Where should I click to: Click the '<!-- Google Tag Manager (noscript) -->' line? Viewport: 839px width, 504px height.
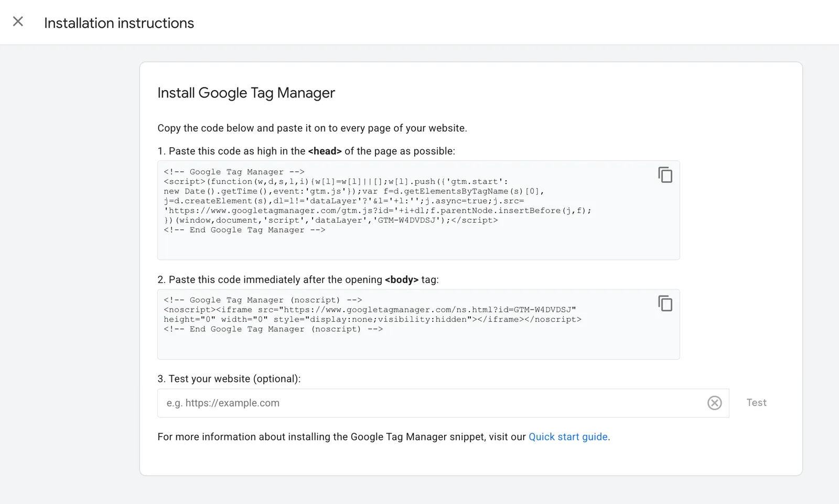(x=263, y=300)
